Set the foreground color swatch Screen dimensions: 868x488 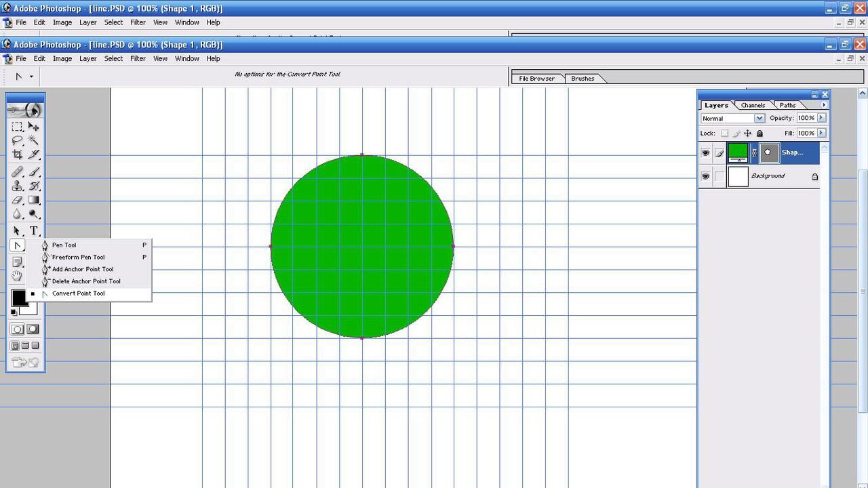coord(19,298)
